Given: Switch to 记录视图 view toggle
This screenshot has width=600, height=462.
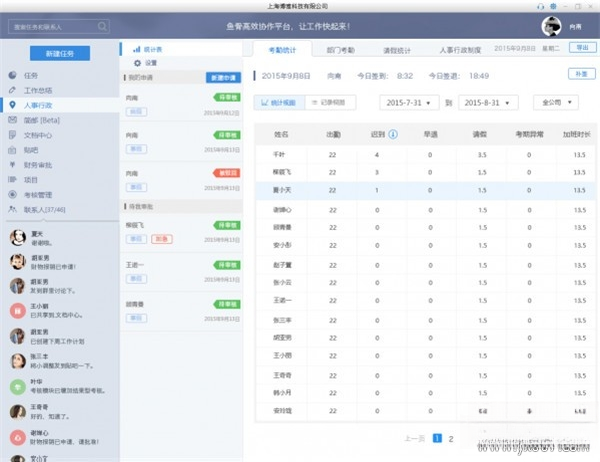Looking at the screenshot, I should [x=330, y=103].
